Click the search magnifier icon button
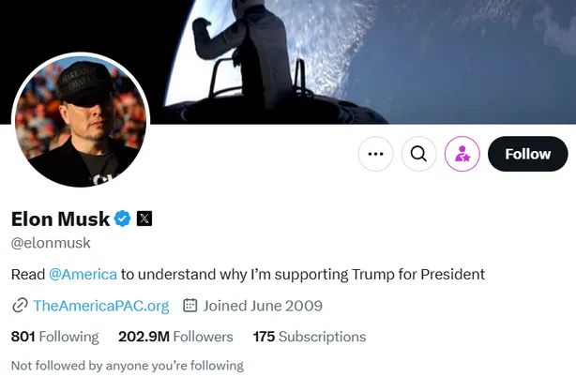 419,154
